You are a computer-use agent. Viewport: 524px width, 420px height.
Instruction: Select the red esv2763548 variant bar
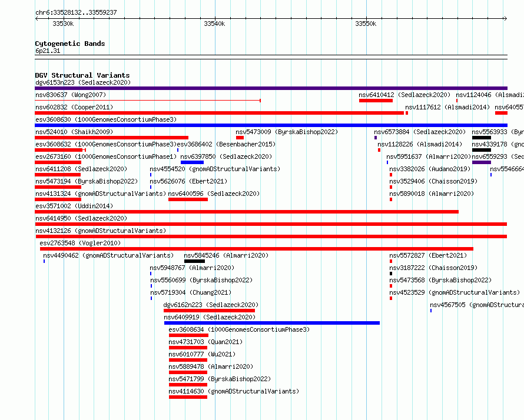point(257,249)
